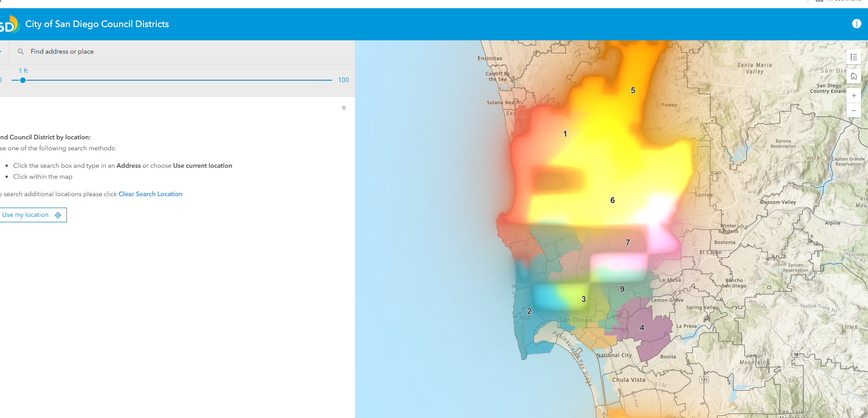The image size is (868, 418).
Task: Open the info panel via the i icon
Action: (x=857, y=23)
